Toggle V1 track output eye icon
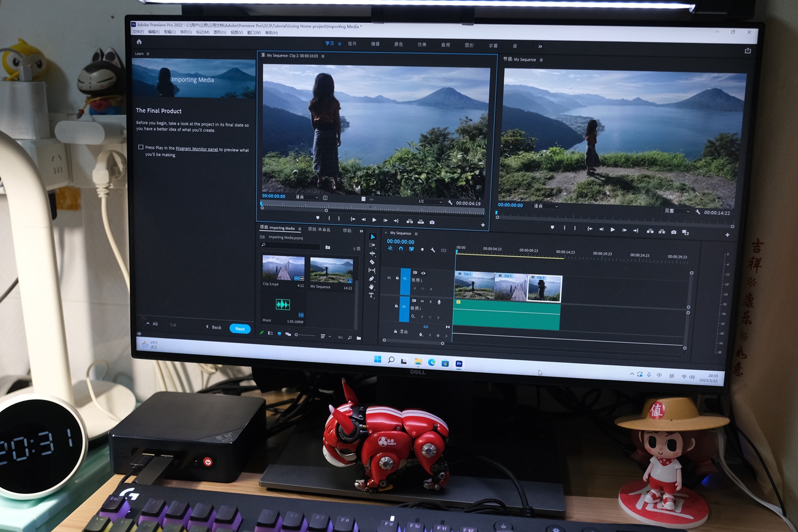 tap(423, 273)
